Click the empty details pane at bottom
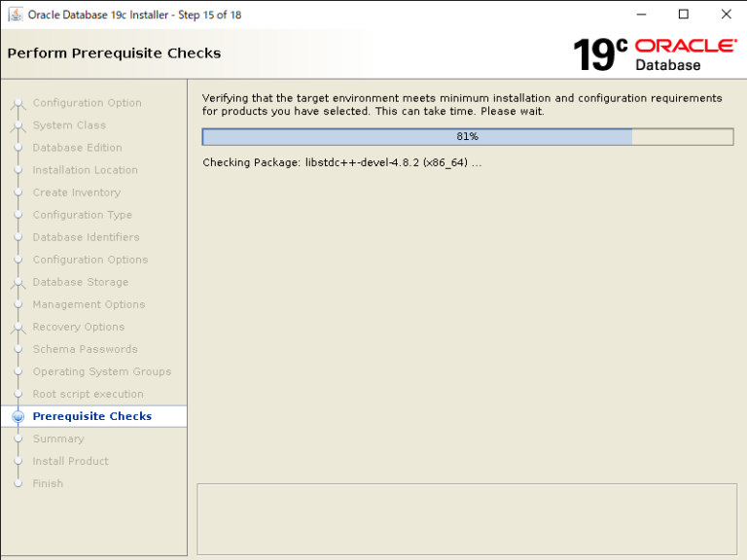747x560 pixels. (467, 518)
